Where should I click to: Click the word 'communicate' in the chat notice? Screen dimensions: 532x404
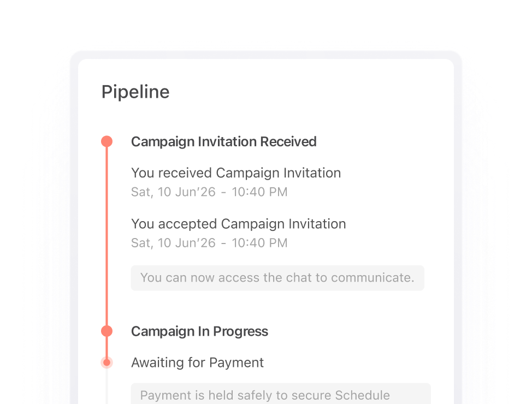point(371,278)
